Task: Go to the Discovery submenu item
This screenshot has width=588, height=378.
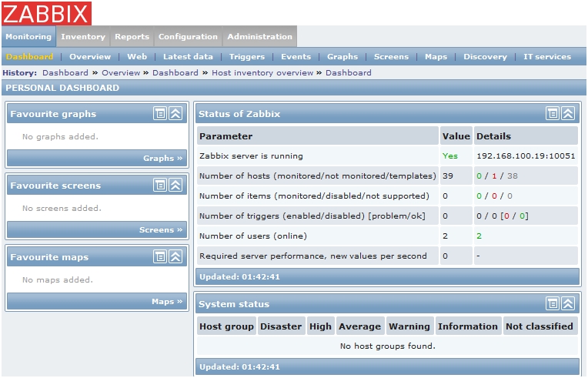Action: 485,57
